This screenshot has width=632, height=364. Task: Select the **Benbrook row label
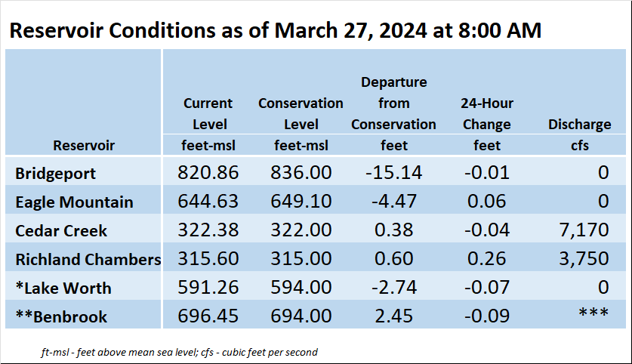tap(61, 316)
